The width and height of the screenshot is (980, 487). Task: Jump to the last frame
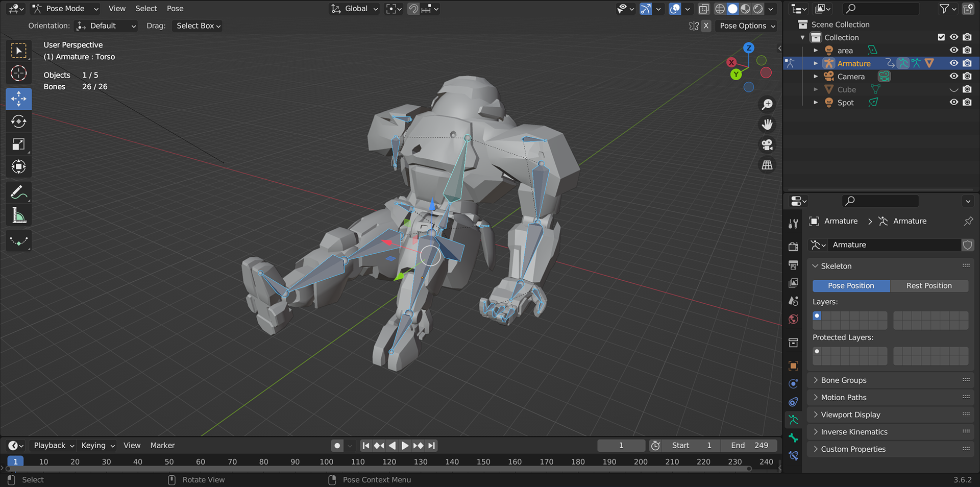[432, 446]
